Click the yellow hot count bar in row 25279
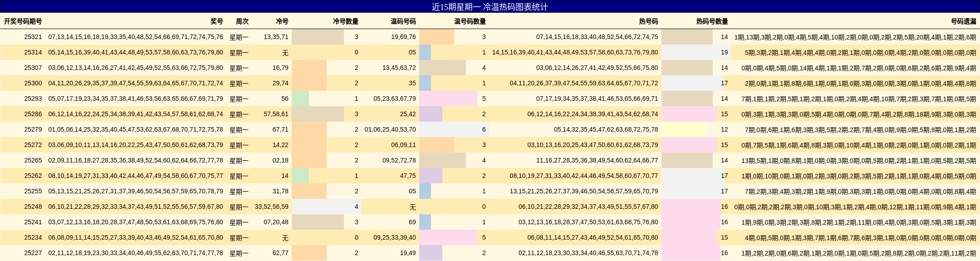 (x=684, y=129)
